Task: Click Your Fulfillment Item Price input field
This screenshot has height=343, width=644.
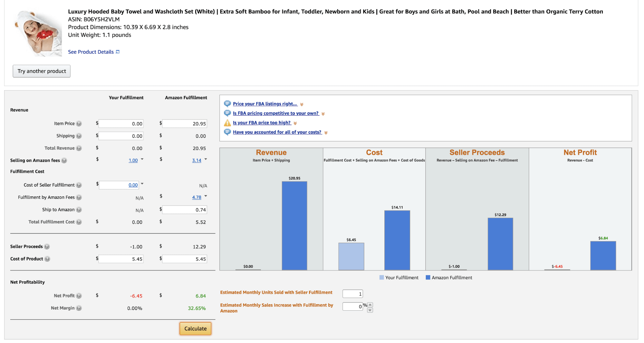Action: pyautogui.click(x=121, y=124)
